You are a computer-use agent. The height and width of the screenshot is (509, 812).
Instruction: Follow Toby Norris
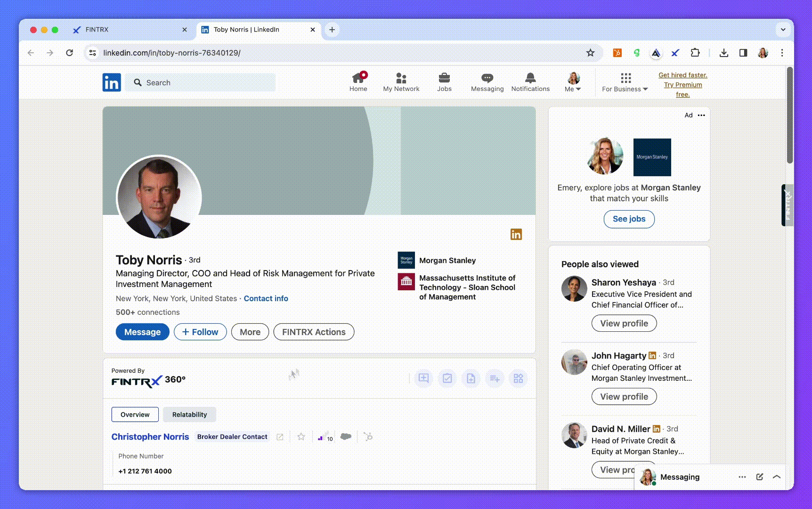pyautogui.click(x=200, y=332)
